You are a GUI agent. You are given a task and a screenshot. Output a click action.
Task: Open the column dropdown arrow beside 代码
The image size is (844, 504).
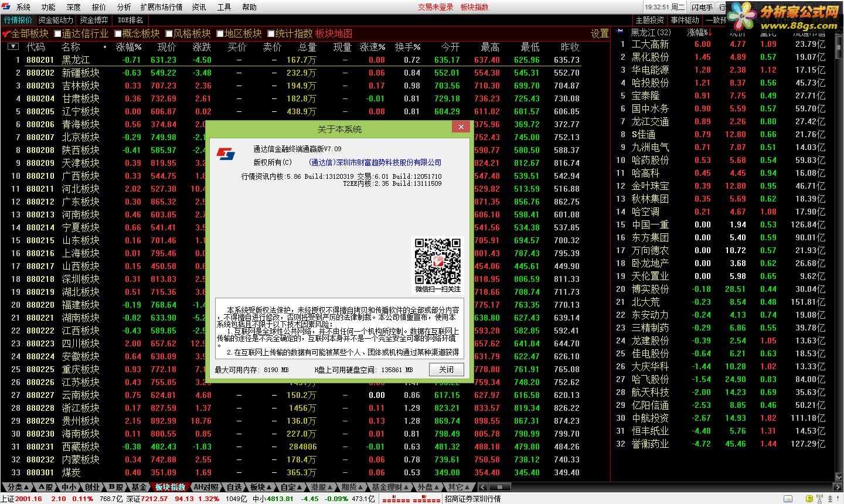tap(13, 47)
